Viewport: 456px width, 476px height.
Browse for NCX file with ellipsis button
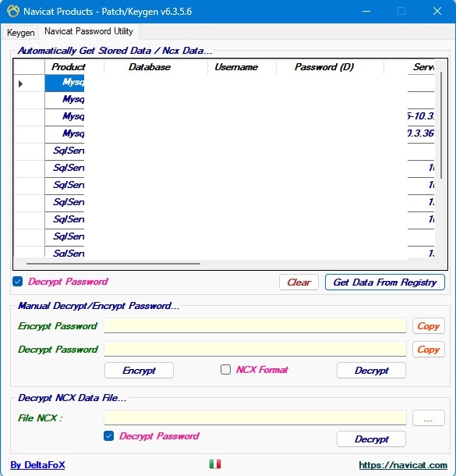point(429,418)
